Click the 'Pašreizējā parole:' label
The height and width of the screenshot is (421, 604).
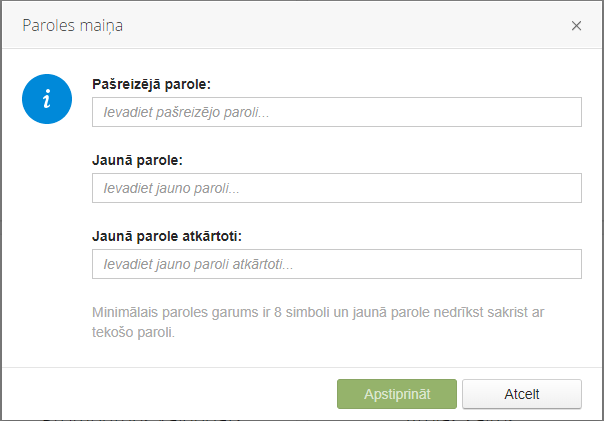(151, 84)
